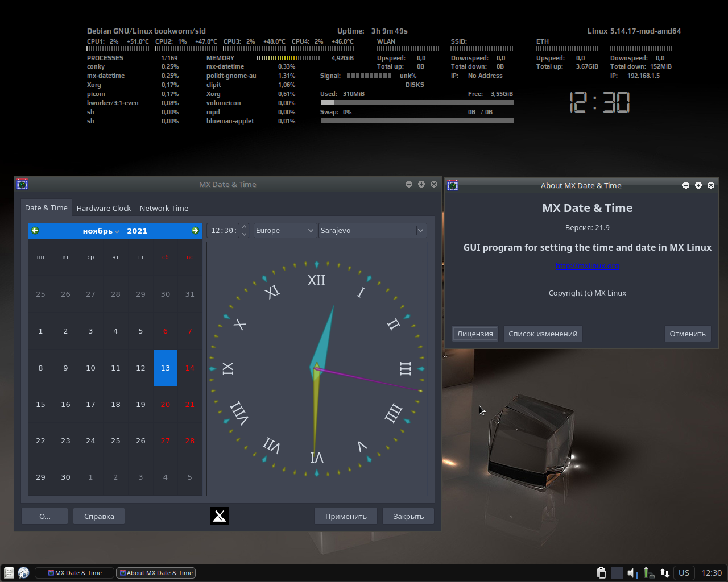Select greyed day 31 of previous month

(190, 294)
